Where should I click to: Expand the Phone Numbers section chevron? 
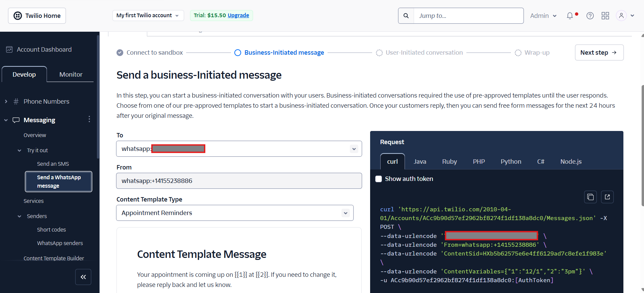(x=6, y=101)
